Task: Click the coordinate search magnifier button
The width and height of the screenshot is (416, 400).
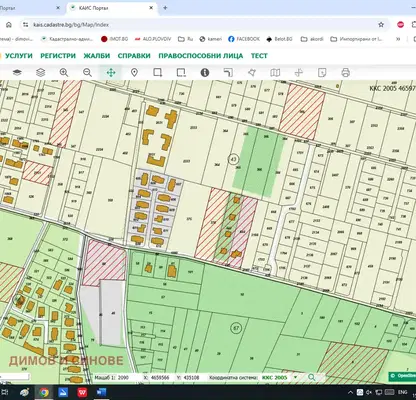Action: [312, 377]
